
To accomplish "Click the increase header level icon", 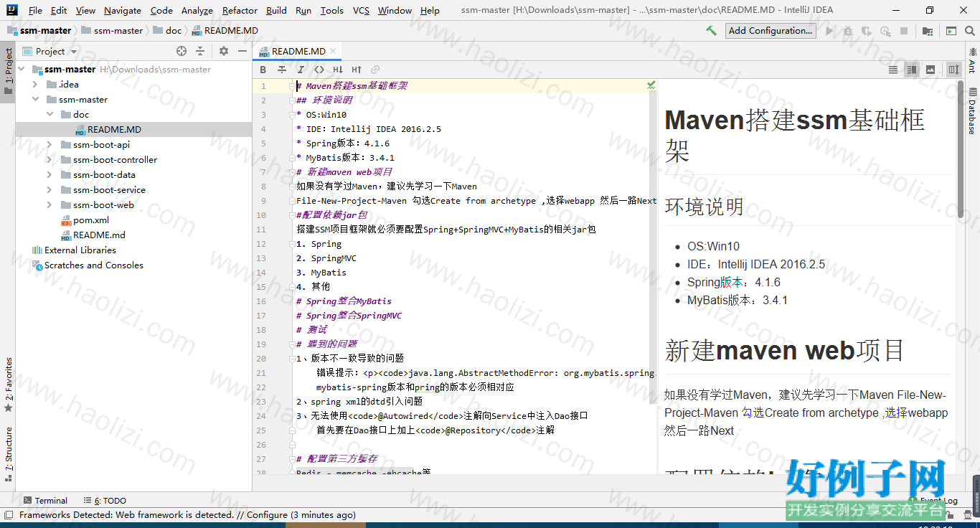I will 357,70.
